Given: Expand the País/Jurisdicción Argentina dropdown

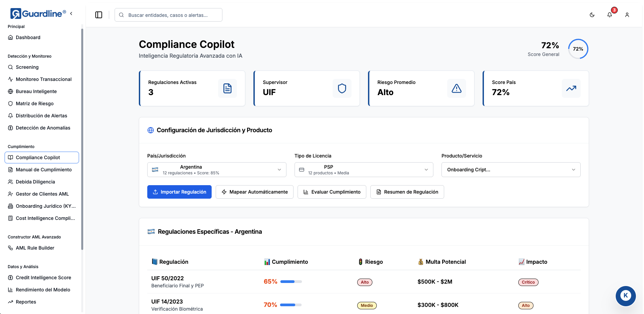Looking at the screenshot, I should click(x=217, y=170).
